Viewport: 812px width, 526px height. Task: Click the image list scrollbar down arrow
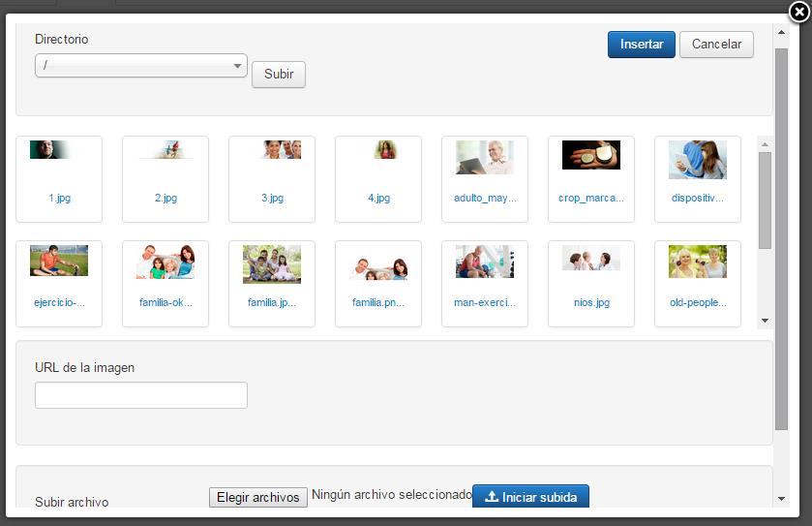click(x=765, y=321)
